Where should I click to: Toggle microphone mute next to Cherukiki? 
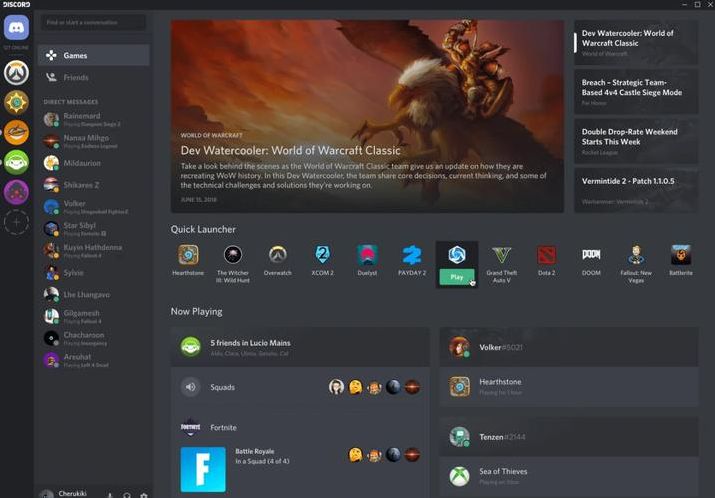(x=110, y=495)
